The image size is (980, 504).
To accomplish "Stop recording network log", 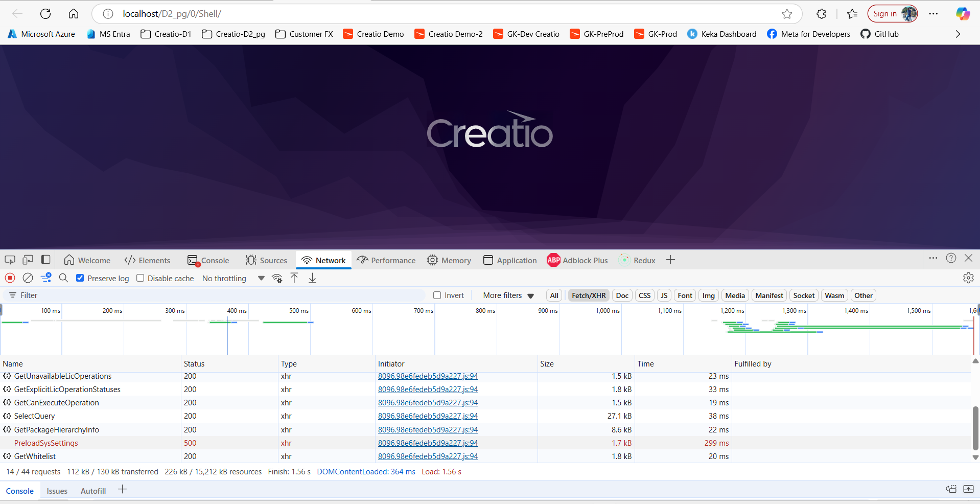I will [x=10, y=278].
